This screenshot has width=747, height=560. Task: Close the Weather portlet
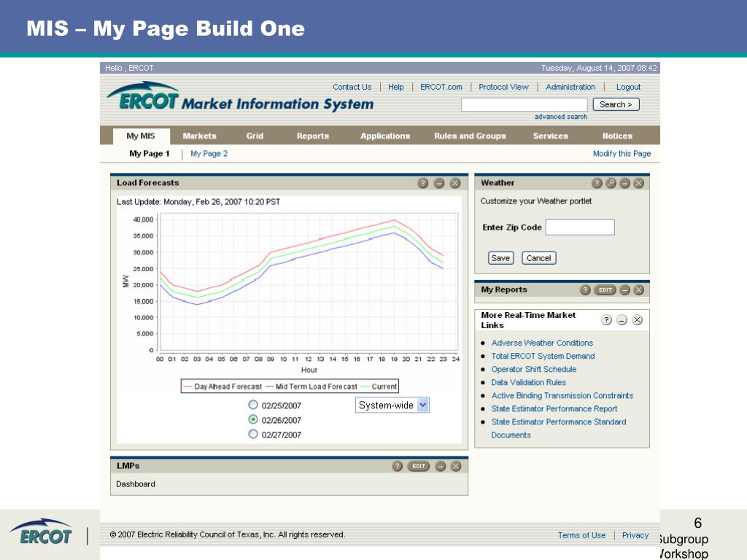[639, 183]
